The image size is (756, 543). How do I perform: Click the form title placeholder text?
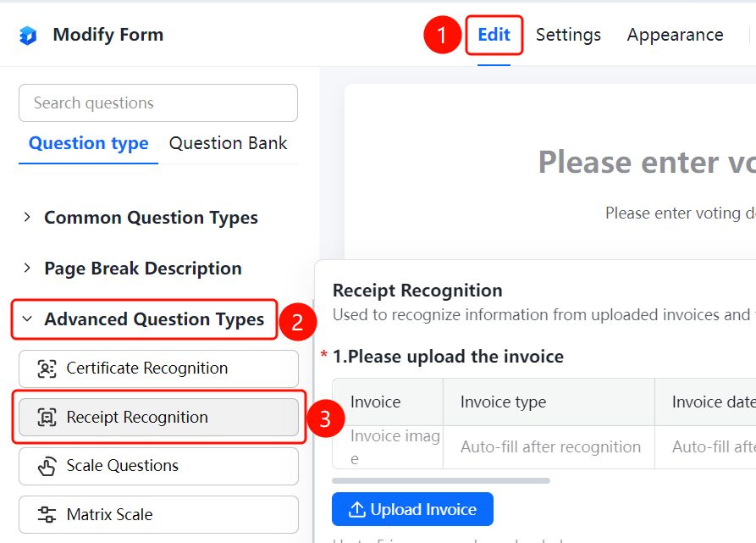(x=647, y=162)
